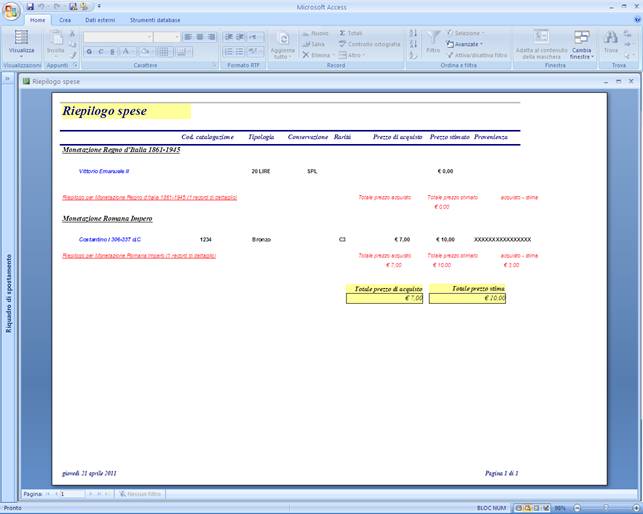Click the increase indent icon

(240, 37)
